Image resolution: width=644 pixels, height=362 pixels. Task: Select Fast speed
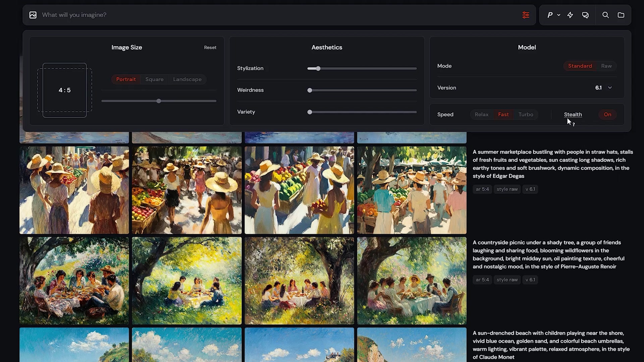tap(503, 115)
